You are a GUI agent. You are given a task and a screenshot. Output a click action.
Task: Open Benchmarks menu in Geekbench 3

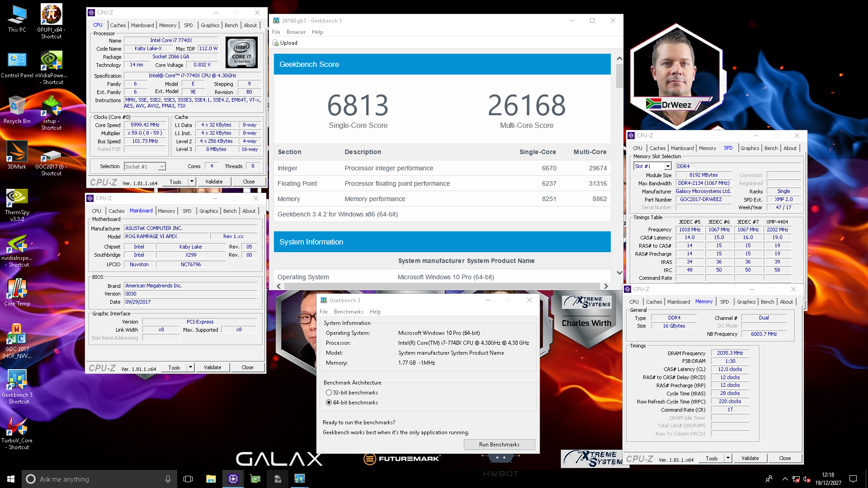pos(349,312)
